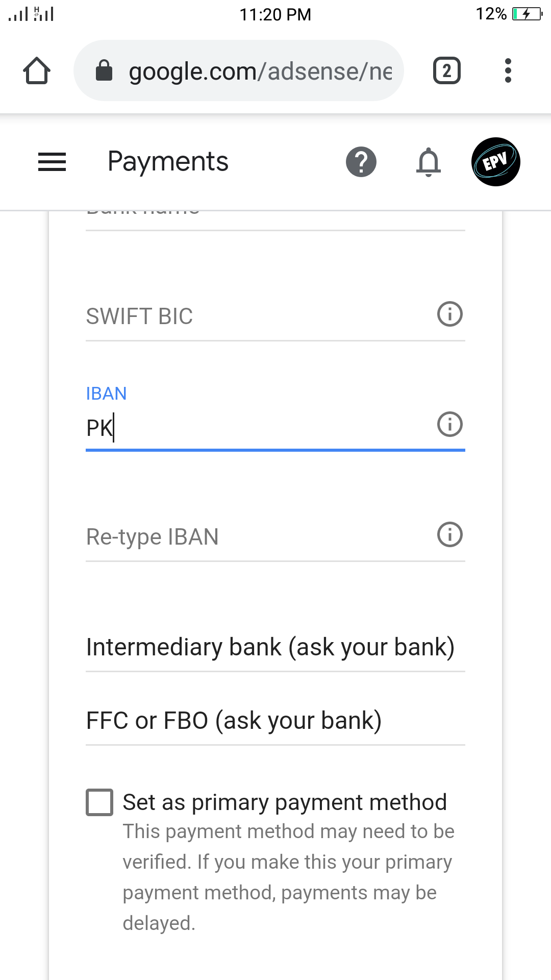
Task: Check Set as primary payment method
Action: (99, 802)
